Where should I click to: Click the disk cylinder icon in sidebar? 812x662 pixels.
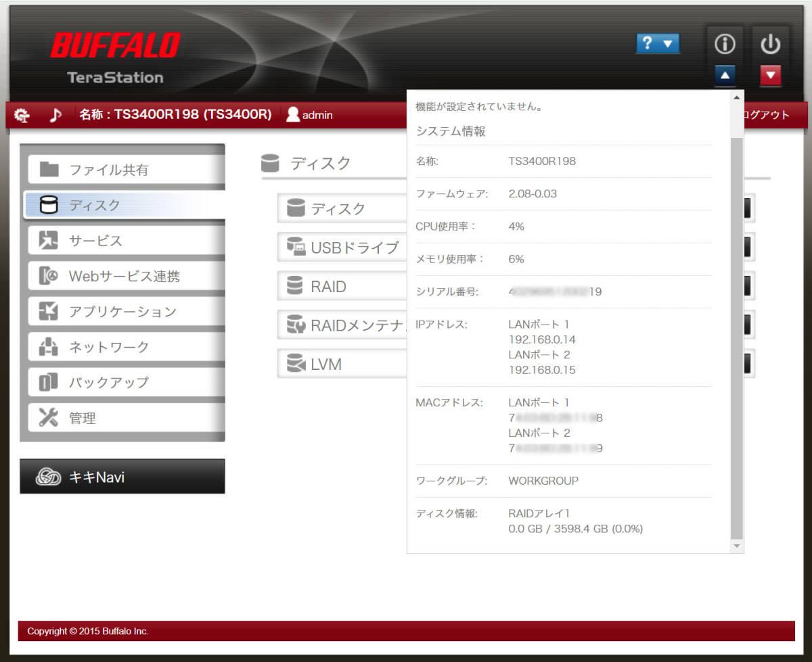point(49,205)
